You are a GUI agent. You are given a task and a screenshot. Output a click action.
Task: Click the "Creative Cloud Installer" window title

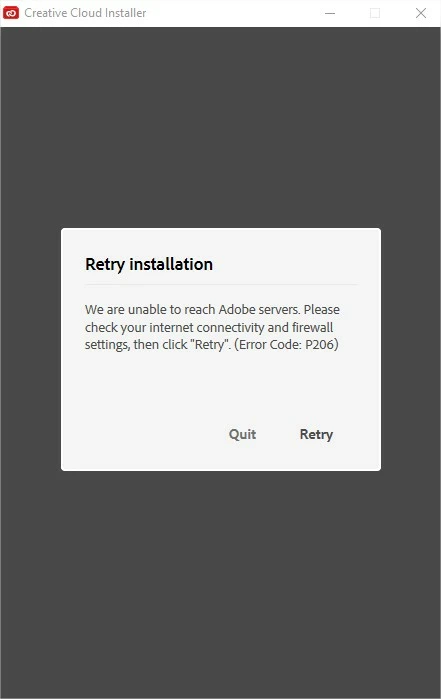(x=85, y=13)
